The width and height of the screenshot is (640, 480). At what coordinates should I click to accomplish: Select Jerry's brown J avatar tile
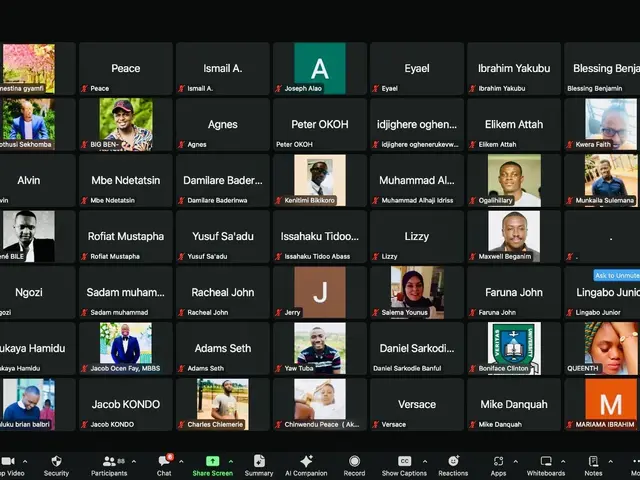coord(320,292)
